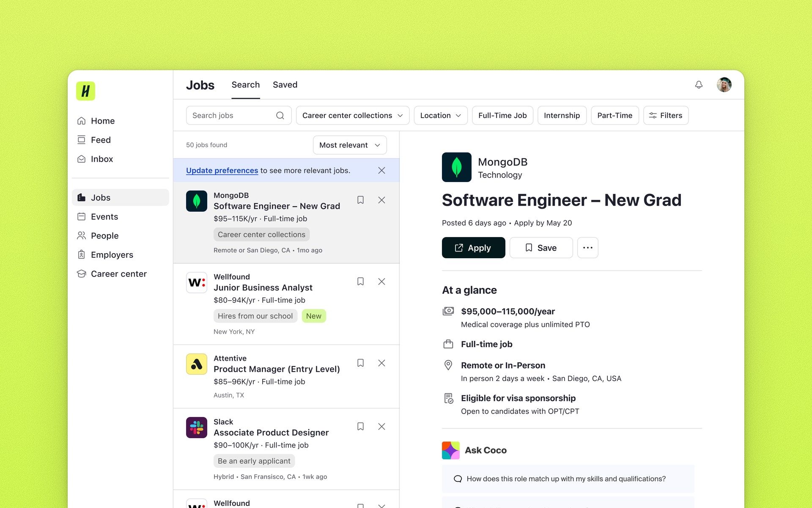This screenshot has height=508, width=812.
Task: Dismiss the MongoDB job card
Action: tap(381, 200)
